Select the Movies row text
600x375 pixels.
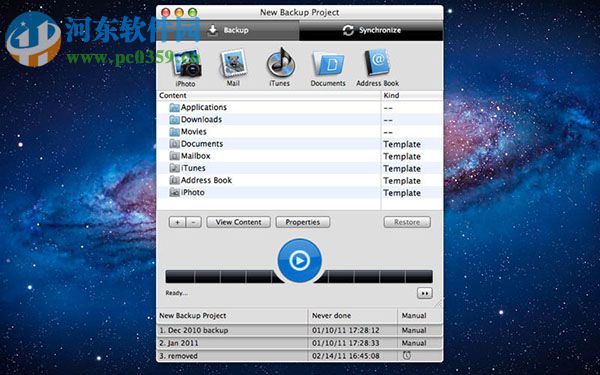tap(194, 132)
